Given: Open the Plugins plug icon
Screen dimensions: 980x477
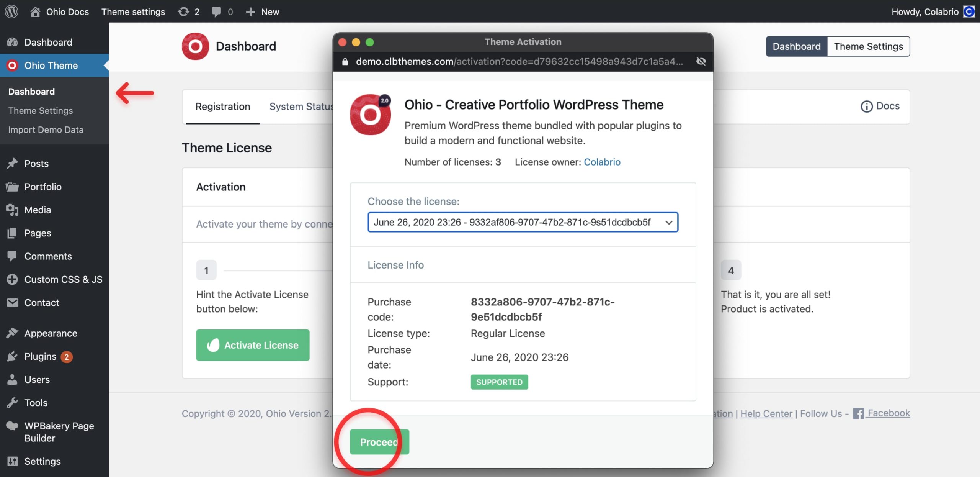Looking at the screenshot, I should [12, 356].
